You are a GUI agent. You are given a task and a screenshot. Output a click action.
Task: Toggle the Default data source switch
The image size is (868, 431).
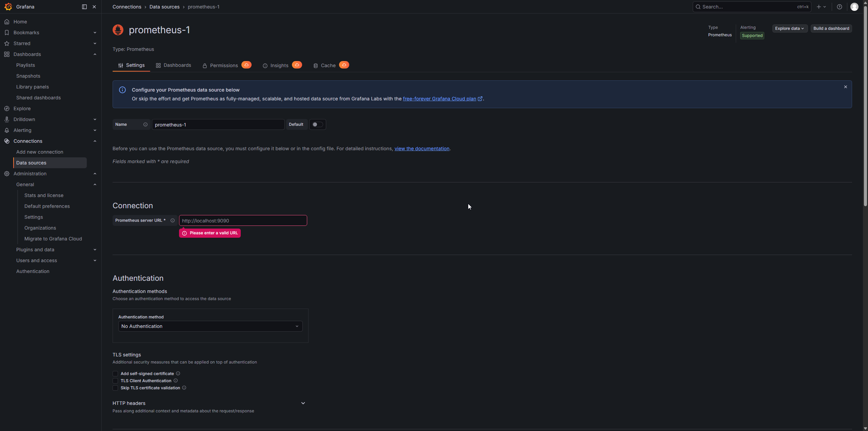click(317, 124)
